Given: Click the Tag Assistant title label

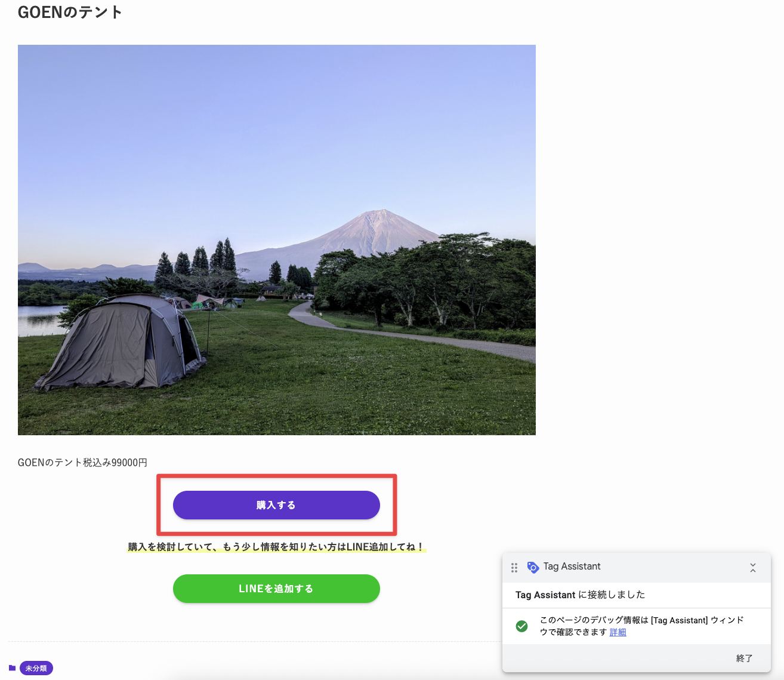Looking at the screenshot, I should [572, 567].
